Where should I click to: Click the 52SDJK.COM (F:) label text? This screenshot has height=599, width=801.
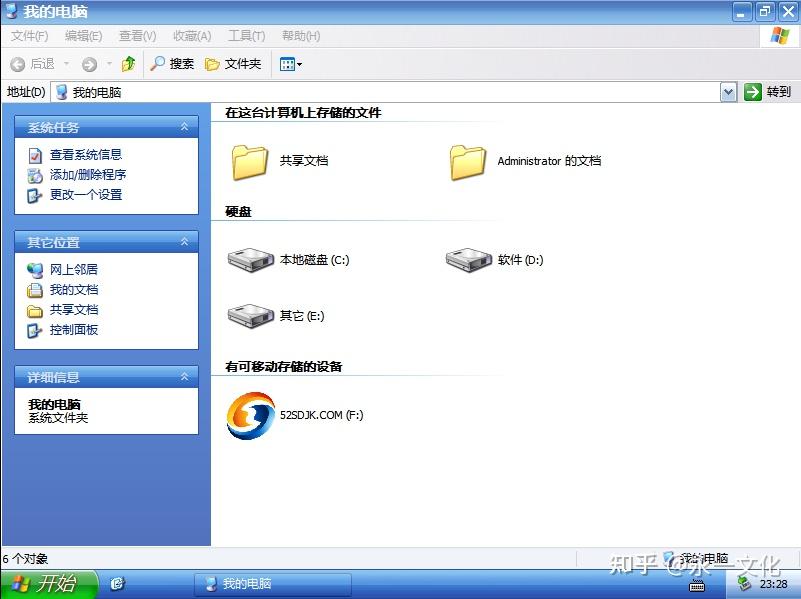click(321, 415)
